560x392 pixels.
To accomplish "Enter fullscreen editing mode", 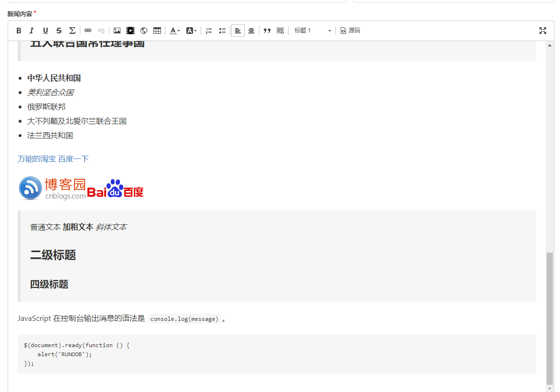I will (543, 30).
